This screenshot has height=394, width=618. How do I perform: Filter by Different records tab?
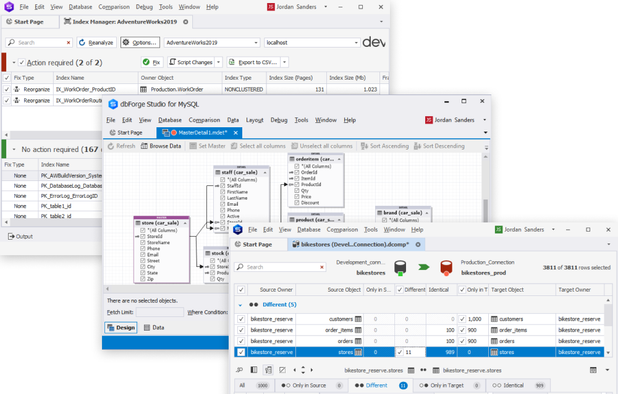click(381, 386)
